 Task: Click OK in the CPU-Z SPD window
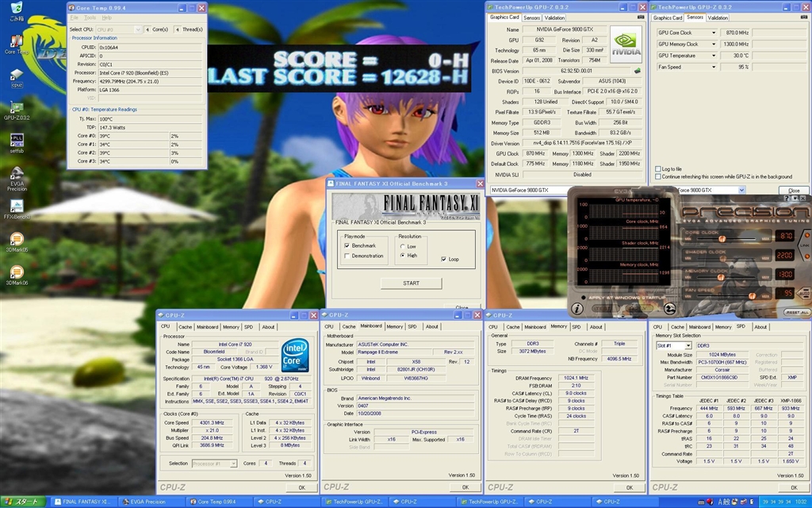(794, 487)
